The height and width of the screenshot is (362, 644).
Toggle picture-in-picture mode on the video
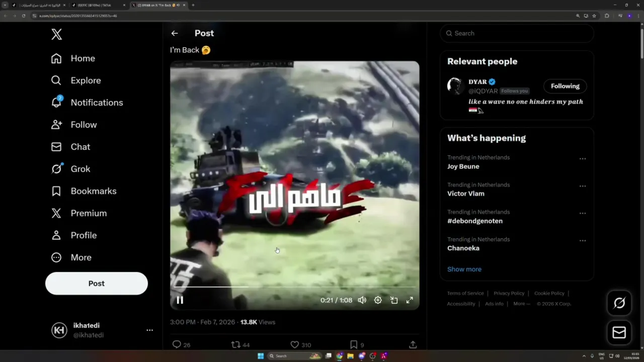[x=394, y=300]
